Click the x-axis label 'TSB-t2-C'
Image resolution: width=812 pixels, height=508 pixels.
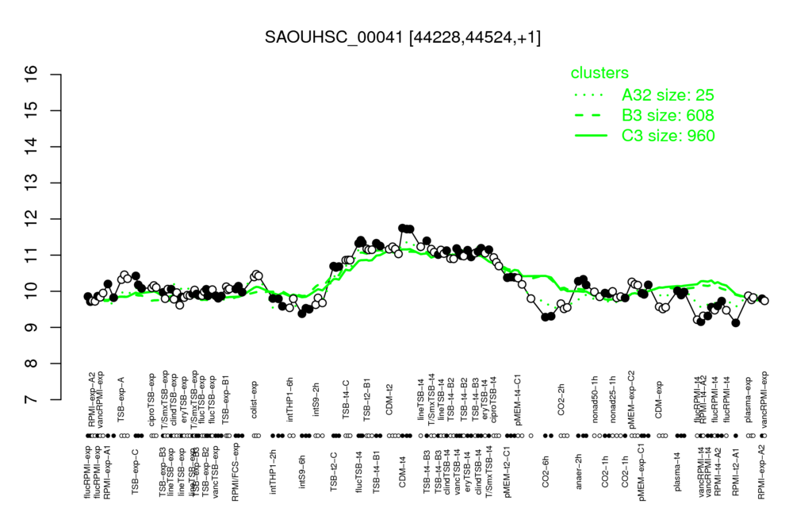pyautogui.click(x=334, y=471)
